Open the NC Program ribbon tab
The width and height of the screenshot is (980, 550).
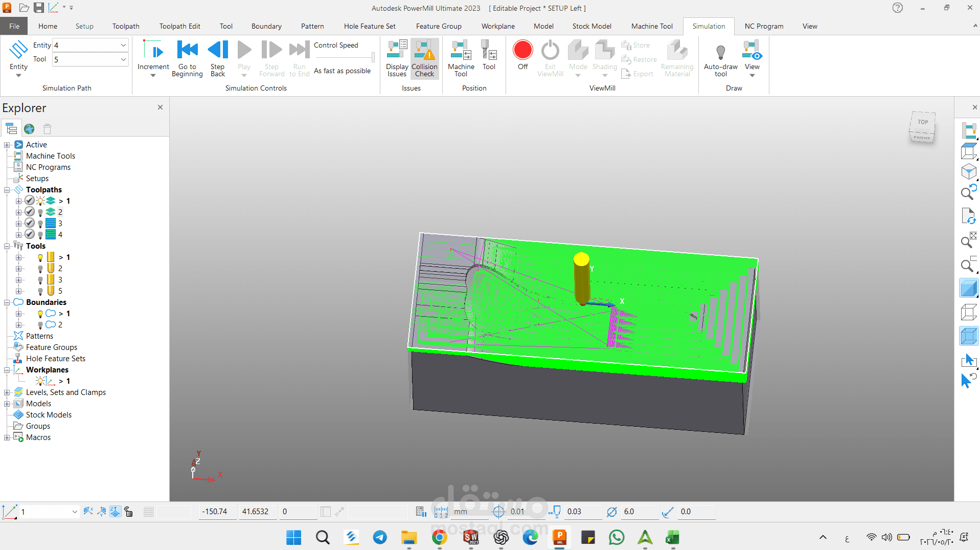tap(764, 26)
